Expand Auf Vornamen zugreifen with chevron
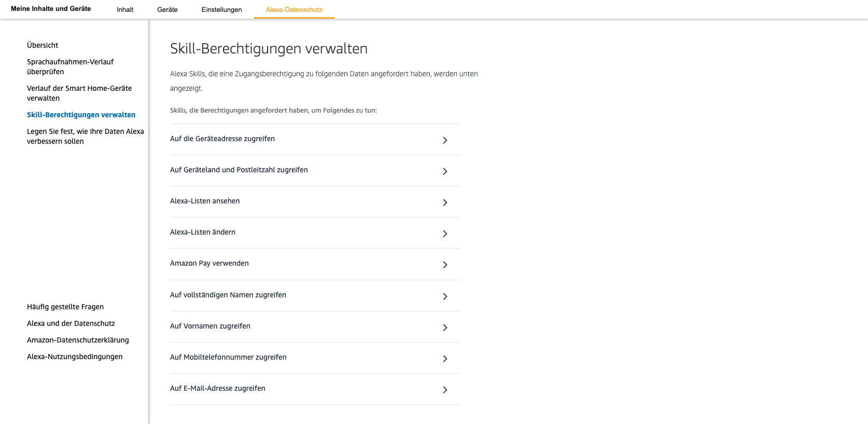The width and height of the screenshot is (868, 424). click(x=445, y=327)
